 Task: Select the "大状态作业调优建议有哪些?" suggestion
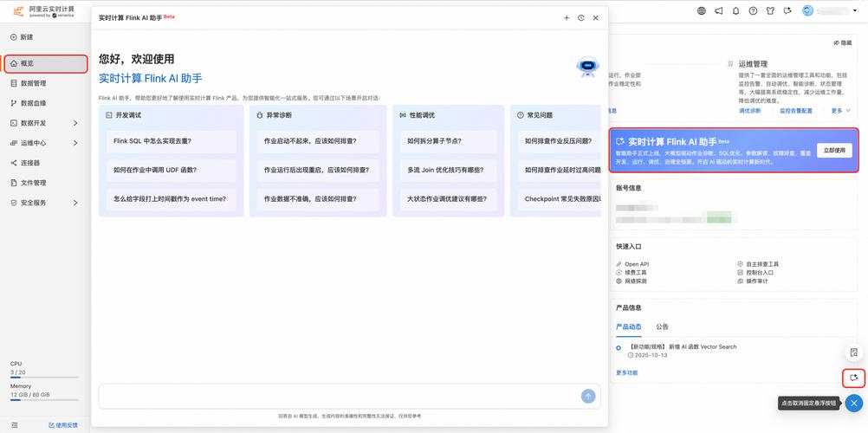point(449,199)
